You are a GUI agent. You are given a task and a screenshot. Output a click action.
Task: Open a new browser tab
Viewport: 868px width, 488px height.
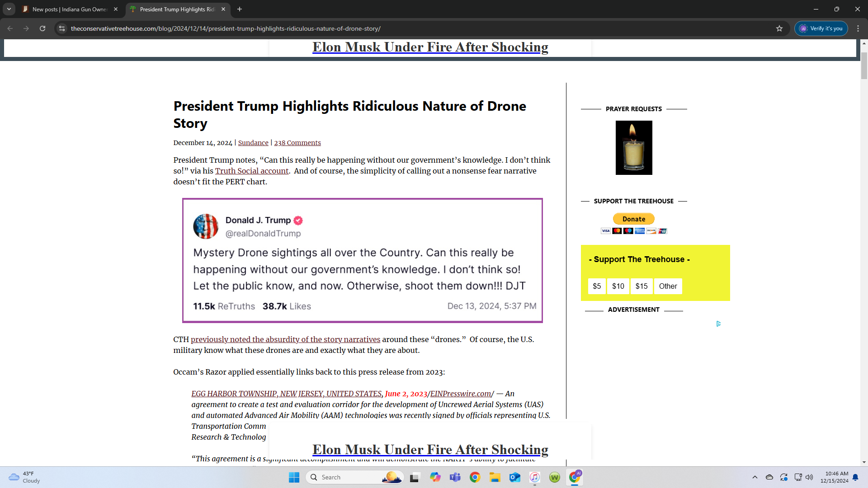240,9
